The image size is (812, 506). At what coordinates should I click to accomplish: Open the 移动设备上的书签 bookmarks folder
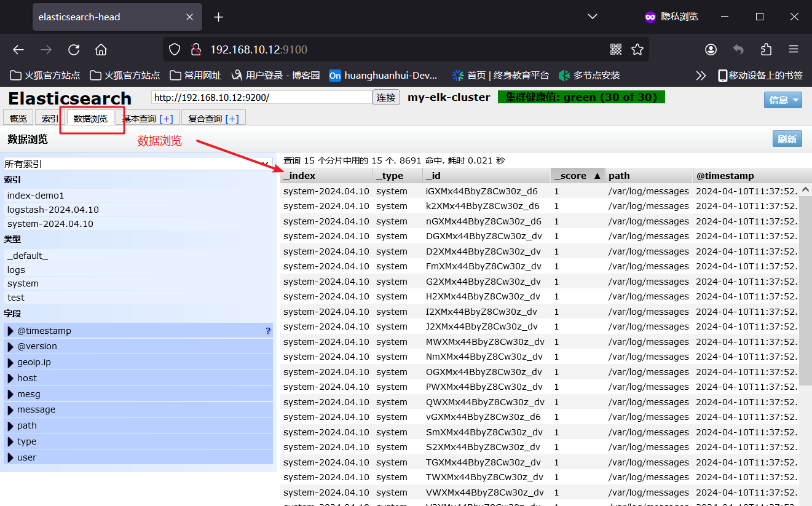pyautogui.click(x=760, y=76)
